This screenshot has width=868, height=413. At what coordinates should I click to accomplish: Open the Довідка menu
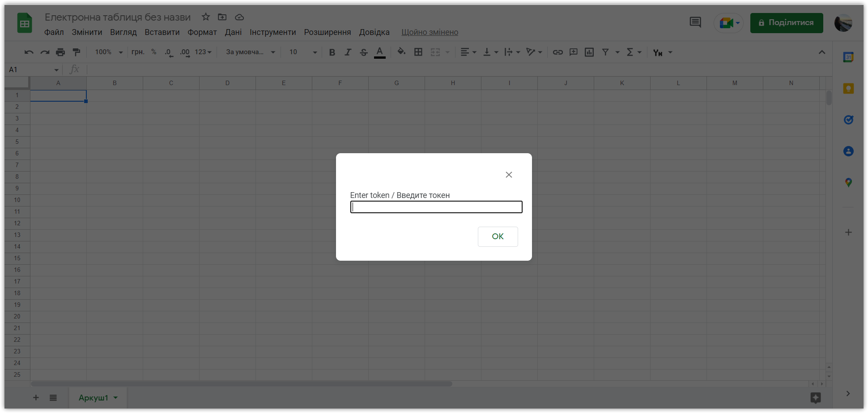pyautogui.click(x=374, y=32)
